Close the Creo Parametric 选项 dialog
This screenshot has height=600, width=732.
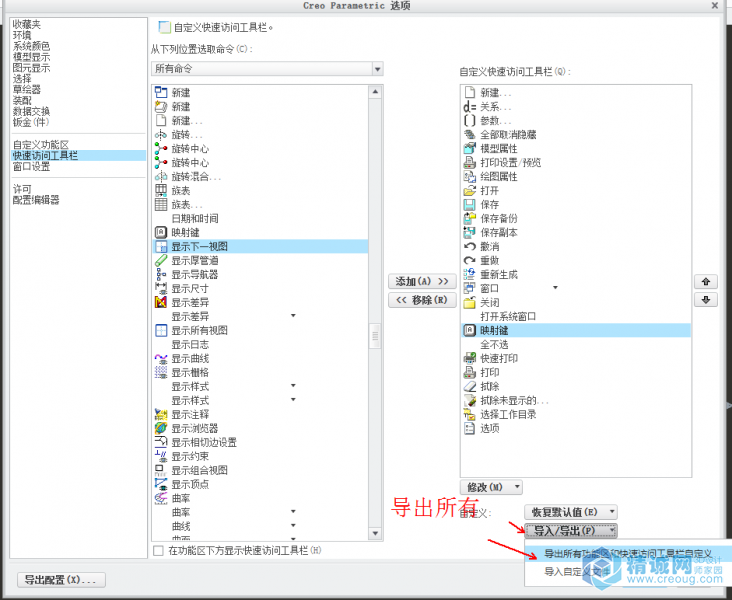pyautogui.click(x=715, y=6)
